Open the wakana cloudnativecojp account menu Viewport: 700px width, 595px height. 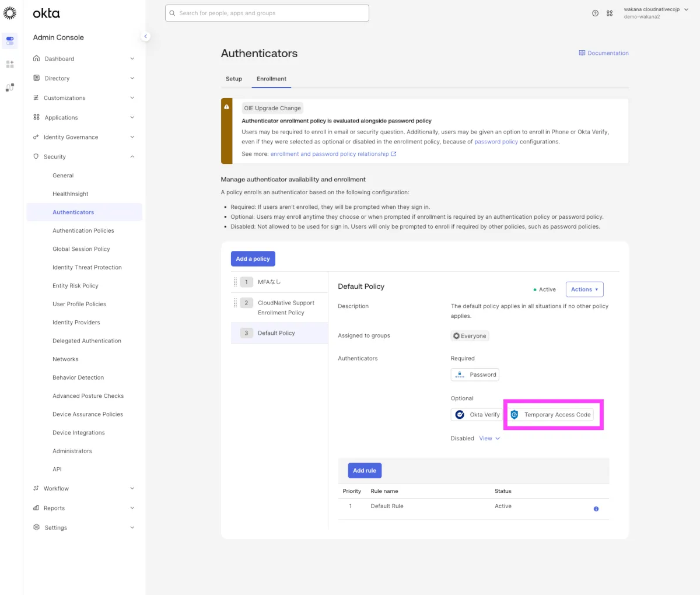[655, 13]
